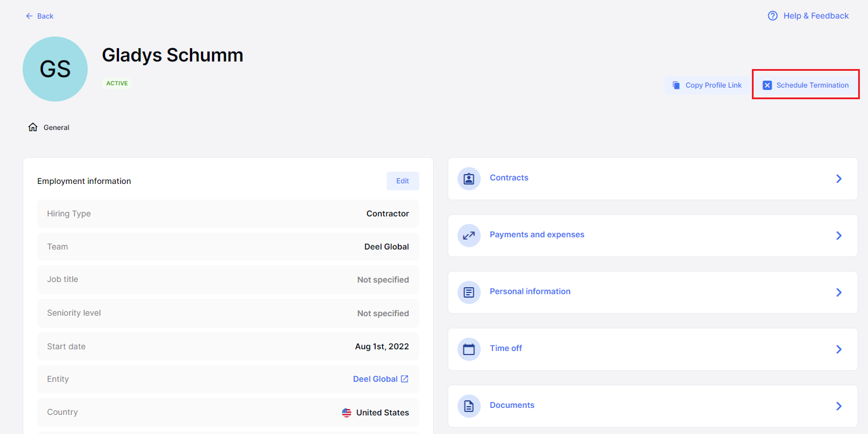Select the General tab
868x434 pixels.
49,127
